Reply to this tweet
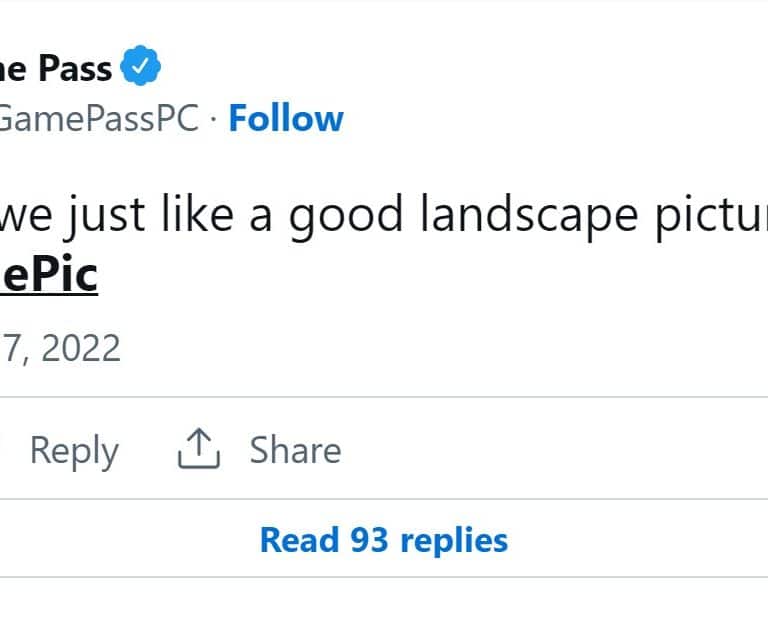The image size is (768, 617). pyautogui.click(x=73, y=450)
